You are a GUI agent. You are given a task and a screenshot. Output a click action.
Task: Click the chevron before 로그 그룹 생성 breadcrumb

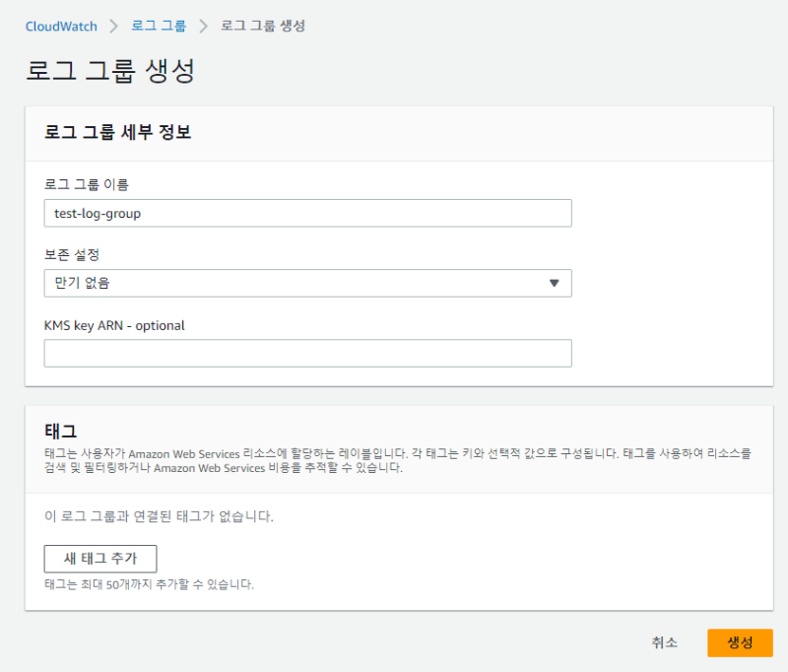203,26
